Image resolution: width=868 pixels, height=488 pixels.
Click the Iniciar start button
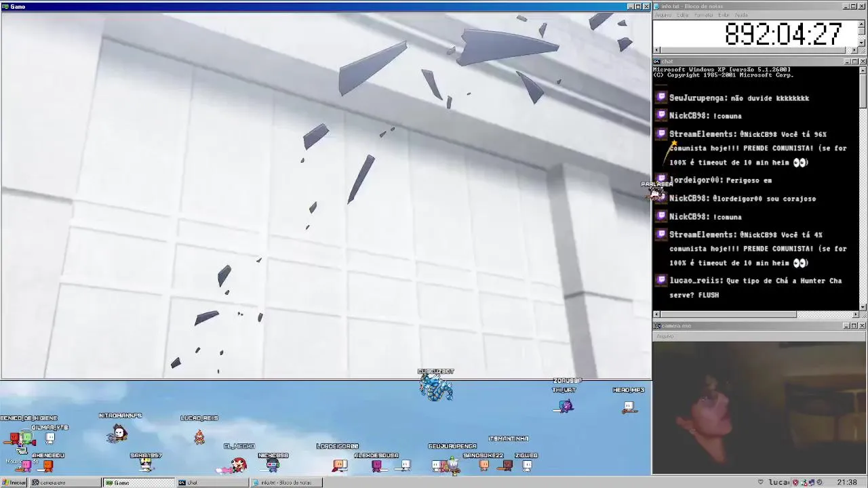14,483
